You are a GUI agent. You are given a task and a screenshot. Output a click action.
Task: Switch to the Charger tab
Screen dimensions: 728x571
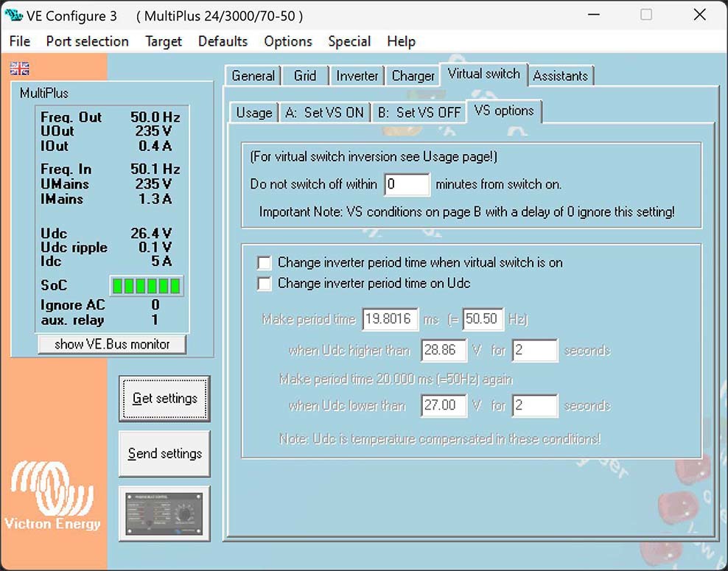(x=413, y=76)
